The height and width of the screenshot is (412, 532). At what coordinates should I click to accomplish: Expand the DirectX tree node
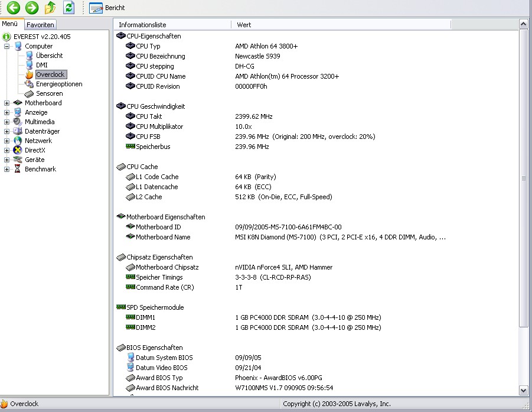tap(6, 150)
